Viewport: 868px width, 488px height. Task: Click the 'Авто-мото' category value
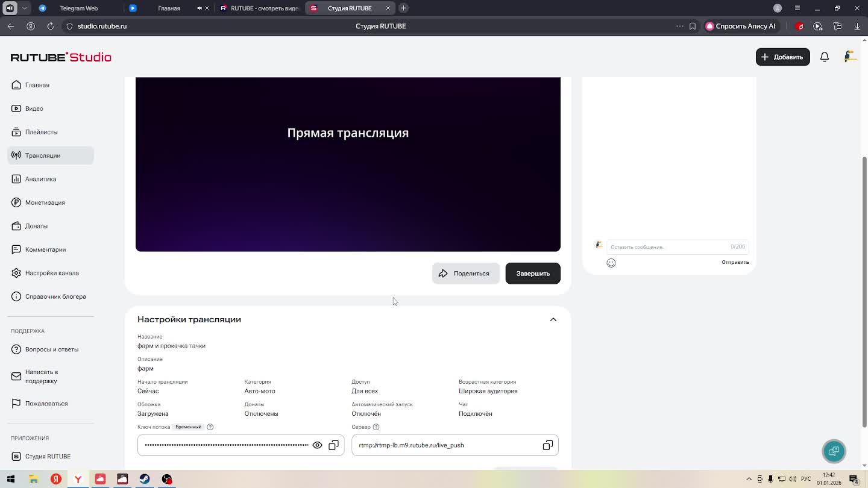(260, 391)
